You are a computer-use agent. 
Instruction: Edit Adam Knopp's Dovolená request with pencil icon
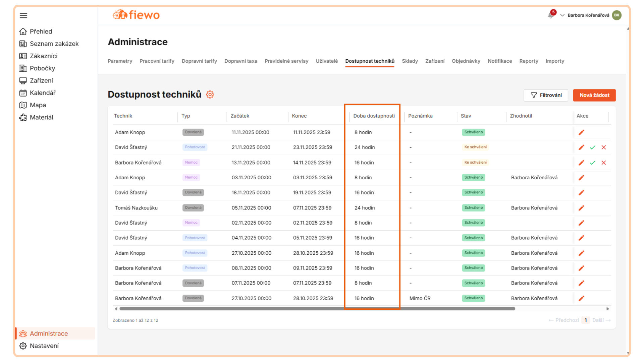[x=581, y=132]
